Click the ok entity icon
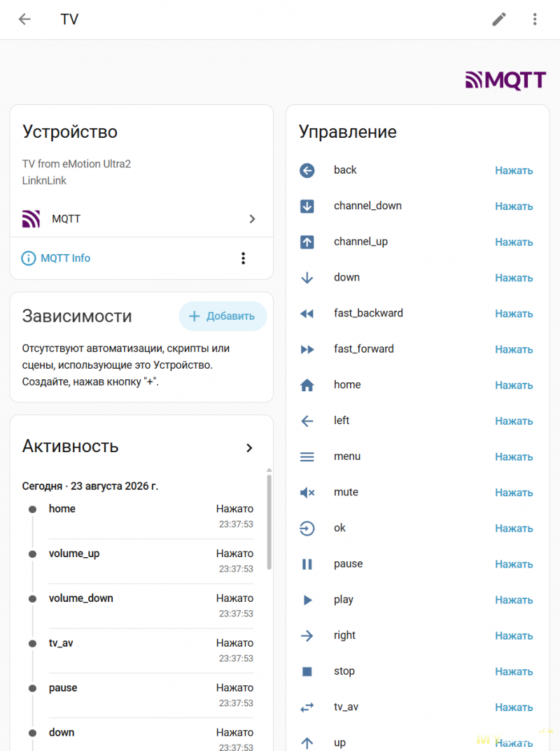This screenshot has width=560, height=751. [307, 528]
